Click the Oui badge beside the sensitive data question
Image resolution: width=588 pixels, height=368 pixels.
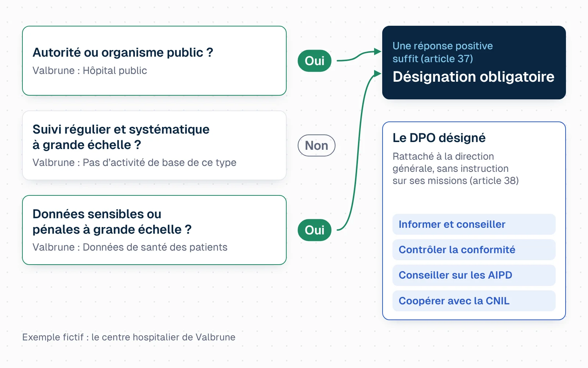click(x=315, y=230)
